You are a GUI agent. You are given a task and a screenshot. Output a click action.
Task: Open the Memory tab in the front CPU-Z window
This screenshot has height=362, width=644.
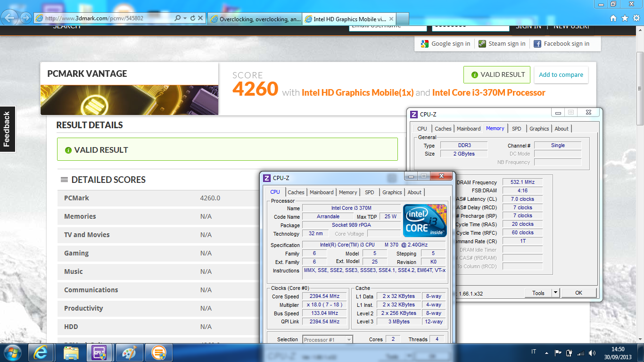click(348, 192)
